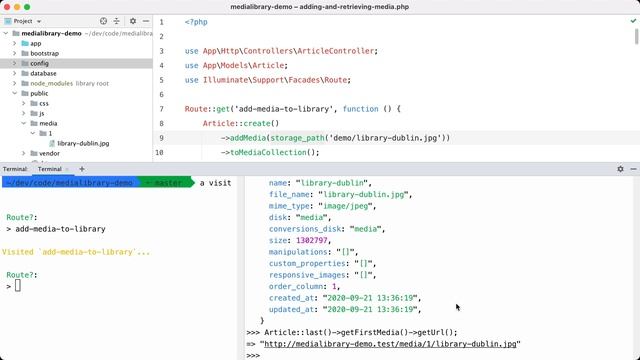Expand the database folder
The image size is (640, 360).
click(x=15, y=73)
